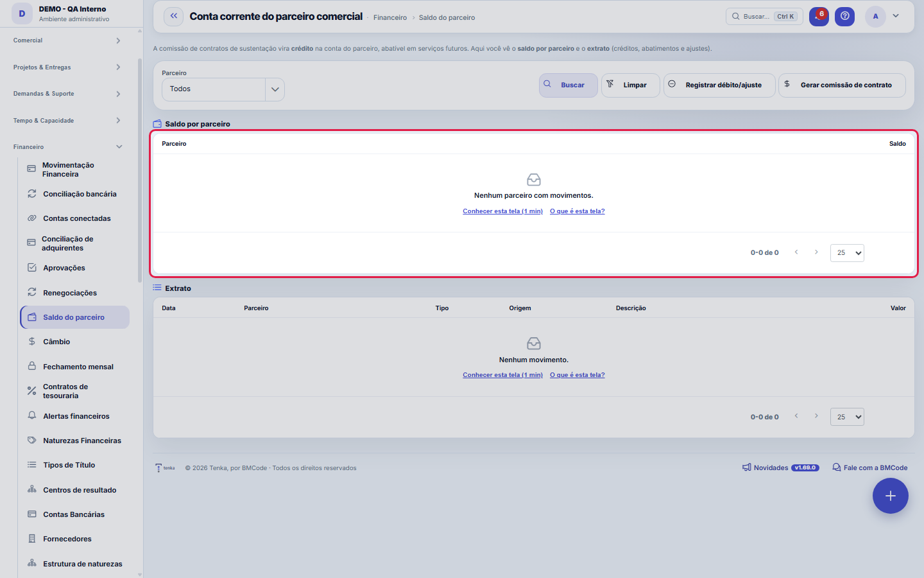Click the Estrutura de naturezas icon
This screenshot has width=924, height=578.
[31, 563]
